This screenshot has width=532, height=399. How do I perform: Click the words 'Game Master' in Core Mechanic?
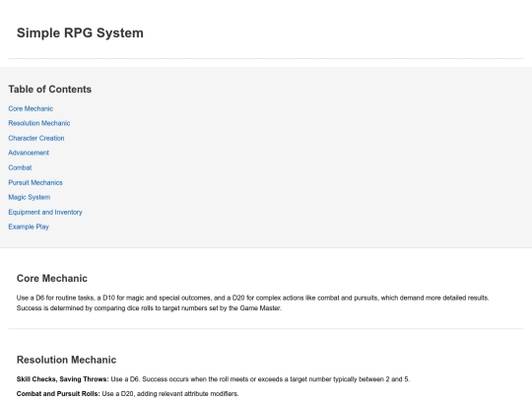tap(260, 308)
